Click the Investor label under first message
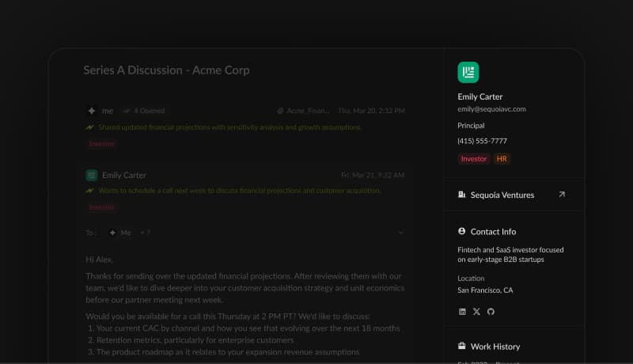 tap(101, 144)
